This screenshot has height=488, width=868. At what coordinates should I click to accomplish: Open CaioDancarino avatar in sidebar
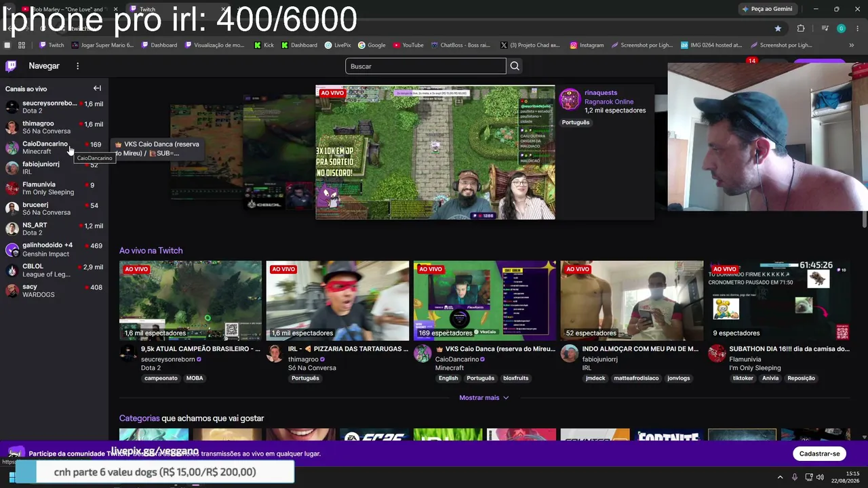pyautogui.click(x=12, y=148)
